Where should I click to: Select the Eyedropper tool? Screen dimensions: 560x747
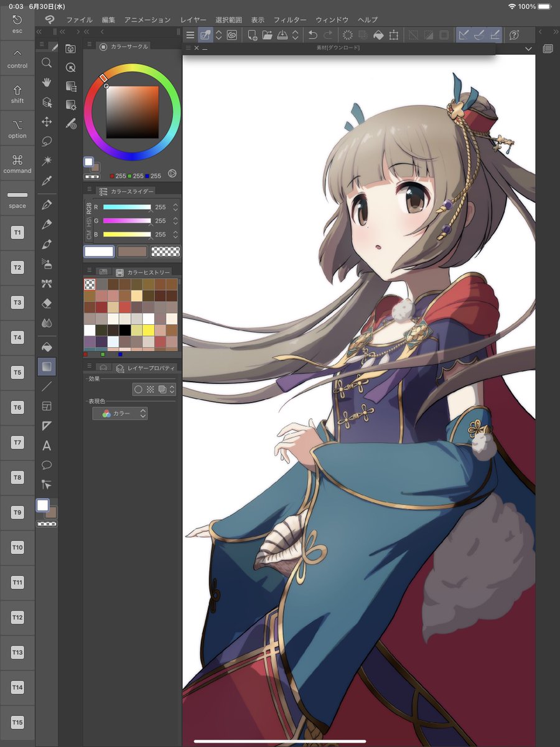tap(47, 181)
